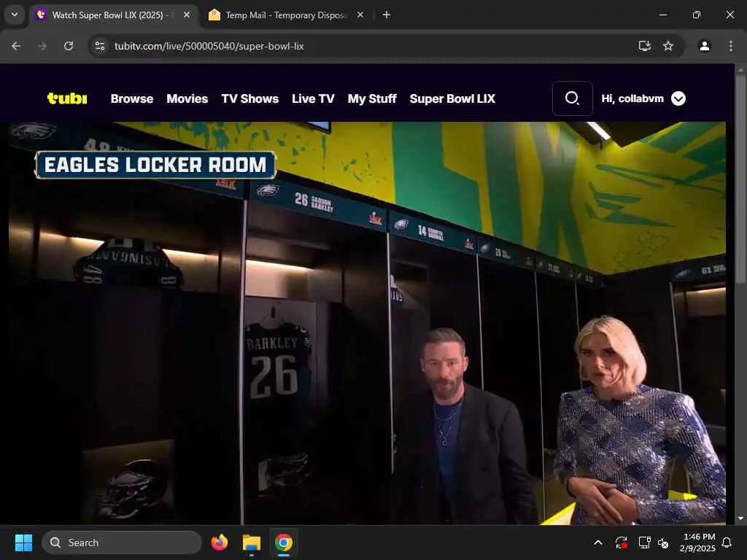
Task: Click the sync update tray icon
Action: 622,542
